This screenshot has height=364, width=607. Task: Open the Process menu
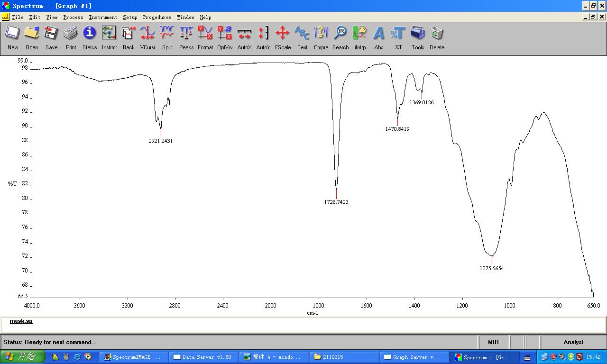click(x=73, y=17)
